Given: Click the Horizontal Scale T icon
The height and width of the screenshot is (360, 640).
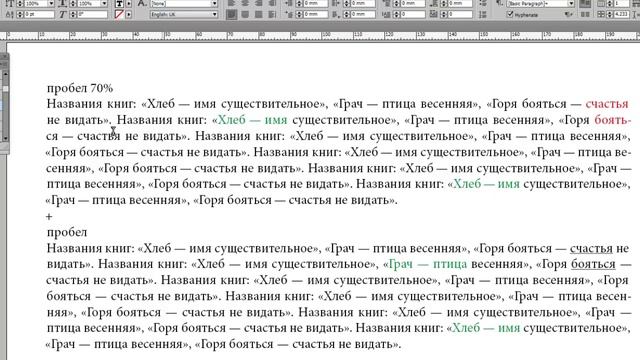Looking at the screenshot, I should point(63,4).
